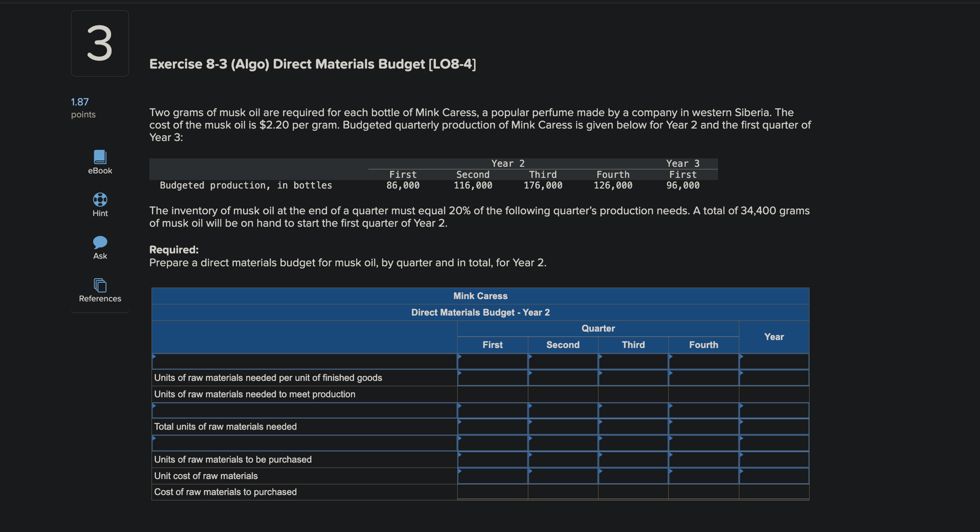This screenshot has height=532, width=980.
Task: Select the question number 3 box
Action: [100, 43]
